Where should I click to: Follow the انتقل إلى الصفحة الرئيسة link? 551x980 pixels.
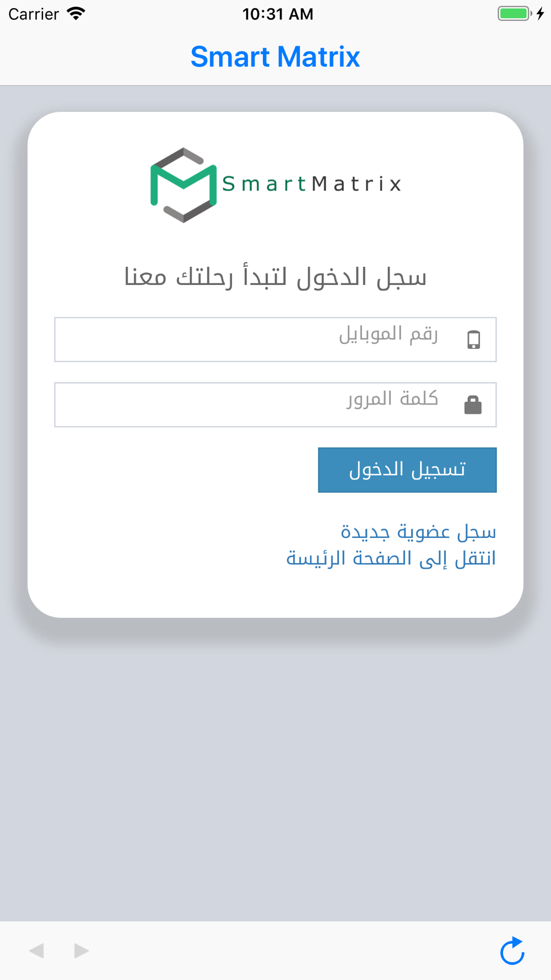pos(391,558)
